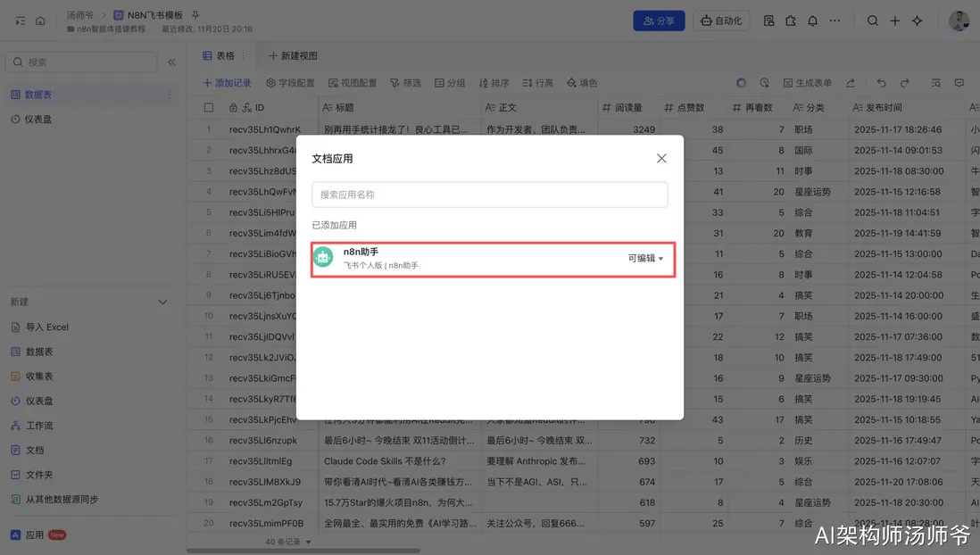Open the 分组 grouping tool
Viewport: 980px width, 555px height.
pos(450,82)
